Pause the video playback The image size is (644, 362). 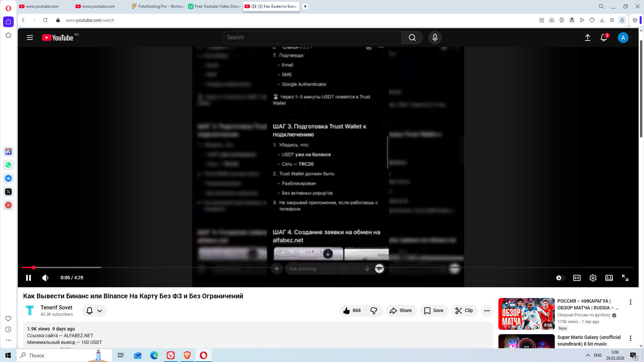click(x=29, y=278)
